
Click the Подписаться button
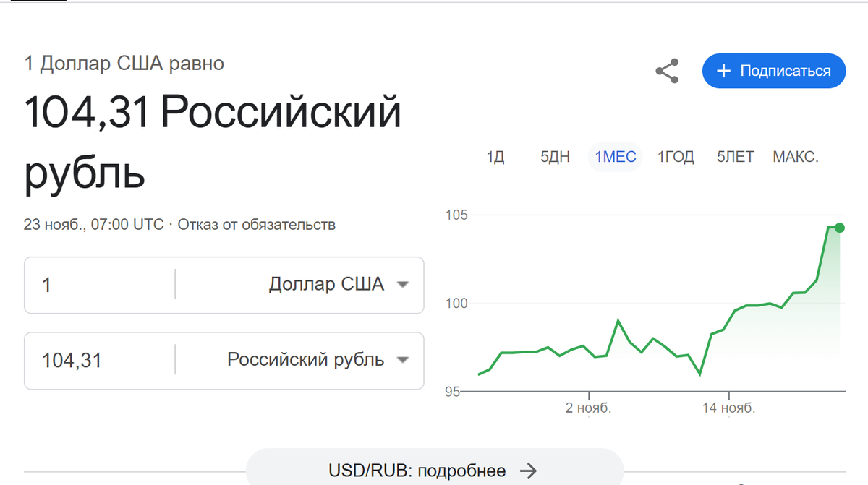[774, 71]
